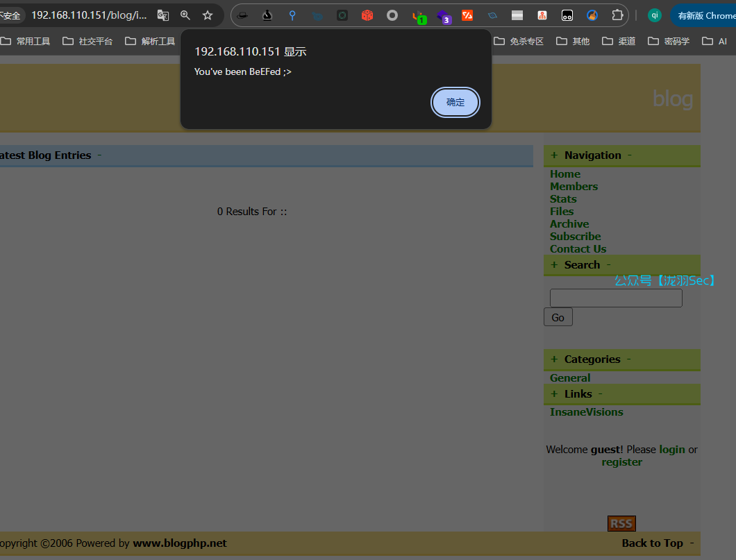Collapse the Search section minus sign
The height and width of the screenshot is (560, 736).
(609, 265)
